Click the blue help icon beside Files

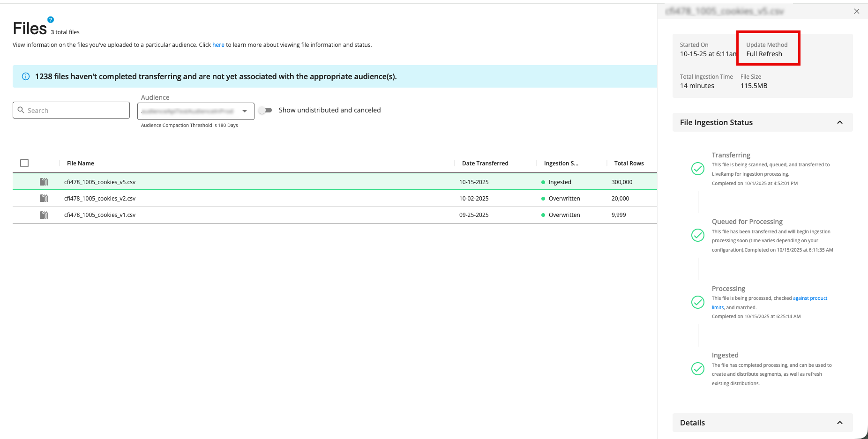pyautogui.click(x=51, y=20)
